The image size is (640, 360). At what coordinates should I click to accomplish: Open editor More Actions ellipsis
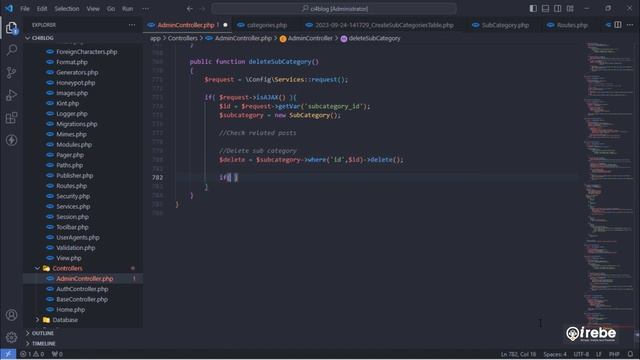click(x=630, y=25)
